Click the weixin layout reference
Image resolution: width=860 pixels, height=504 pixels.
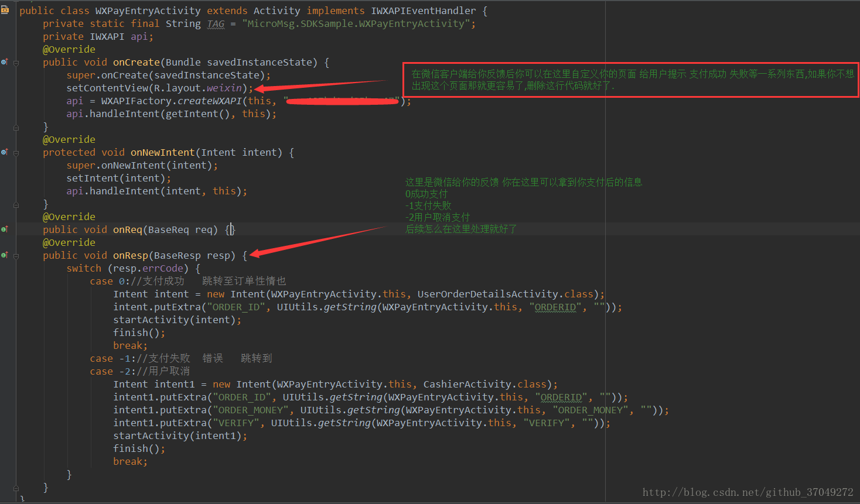[224, 88]
